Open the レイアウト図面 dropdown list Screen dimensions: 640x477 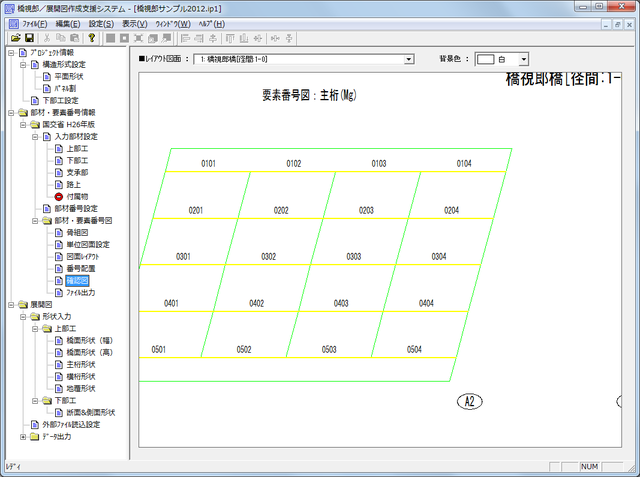[409, 59]
